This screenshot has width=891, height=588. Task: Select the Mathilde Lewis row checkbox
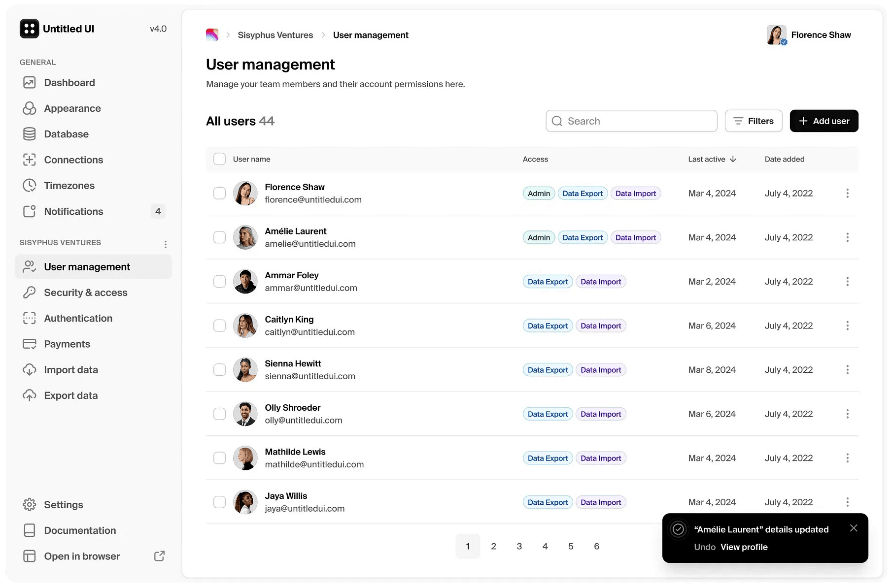pyautogui.click(x=220, y=458)
